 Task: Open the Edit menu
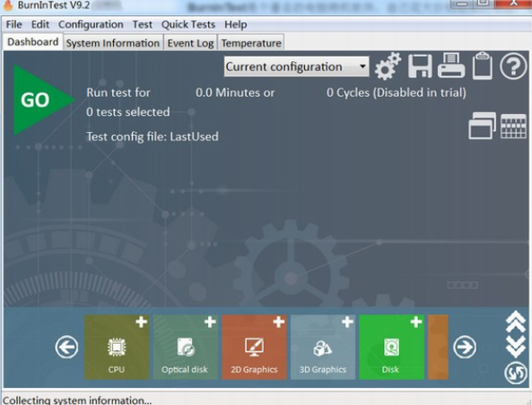[40, 24]
